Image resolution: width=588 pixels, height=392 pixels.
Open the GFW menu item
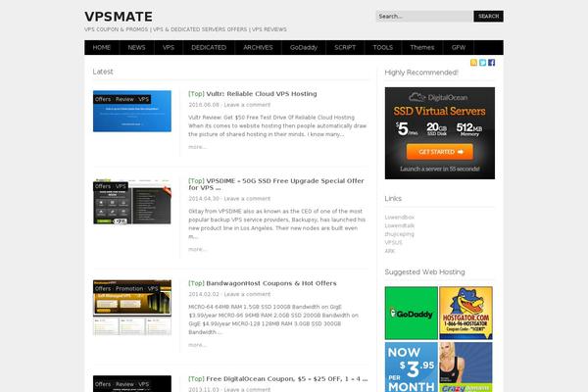459,48
